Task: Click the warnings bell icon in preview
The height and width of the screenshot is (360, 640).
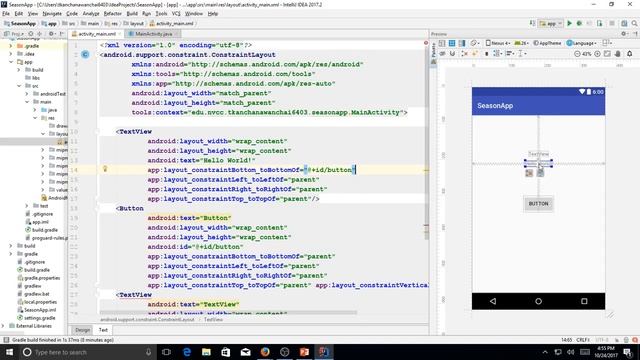Action: tap(630, 54)
